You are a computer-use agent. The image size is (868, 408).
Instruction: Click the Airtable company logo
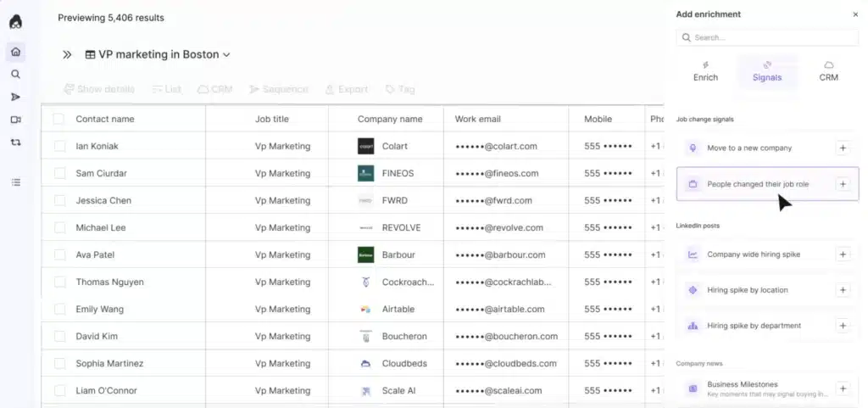[x=365, y=309]
